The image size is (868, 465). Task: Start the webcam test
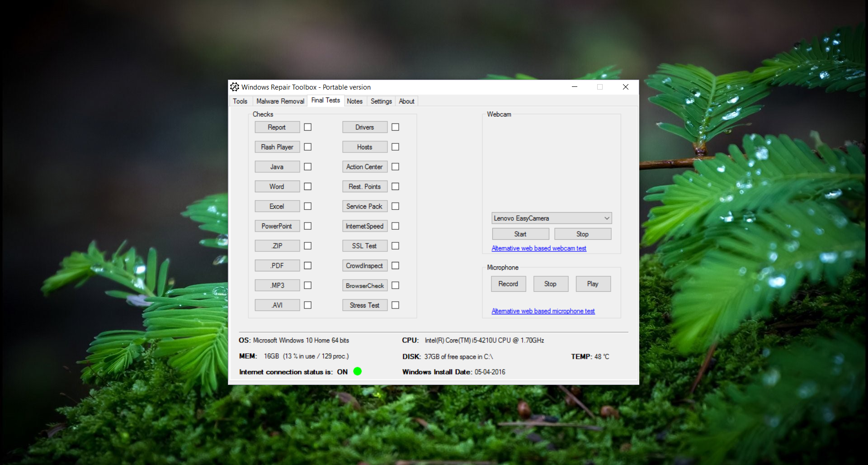(x=520, y=234)
